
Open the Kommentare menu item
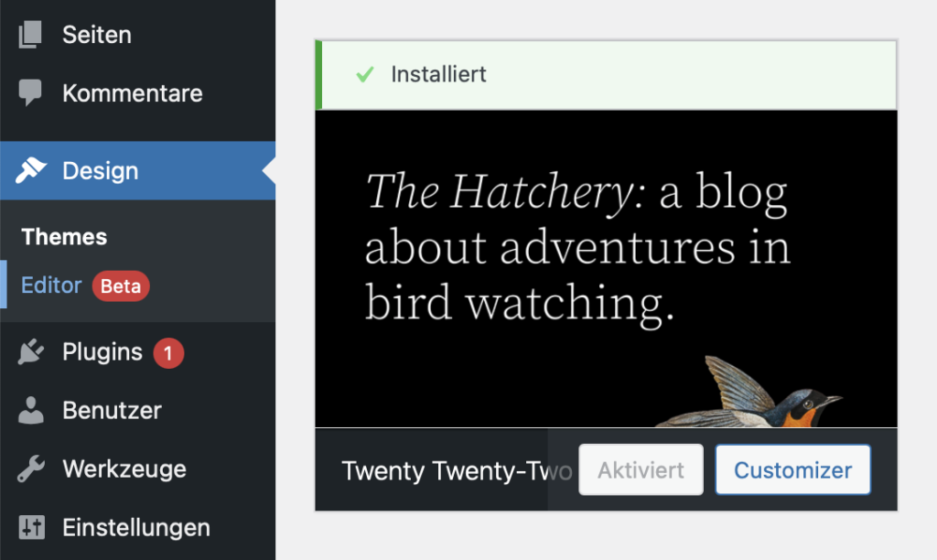pyautogui.click(x=133, y=93)
